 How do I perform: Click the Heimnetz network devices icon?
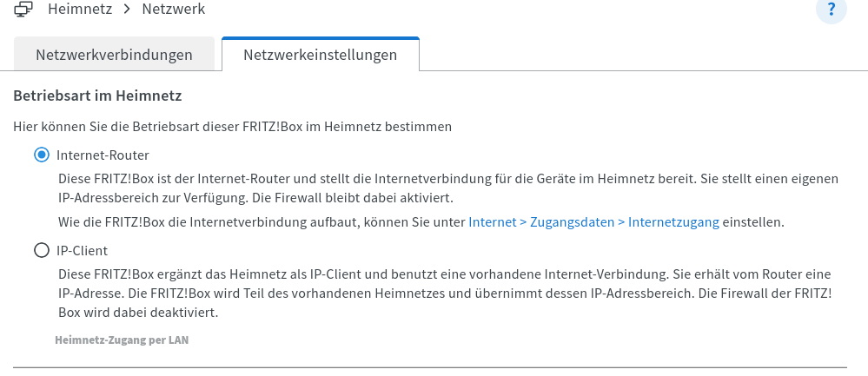[23, 10]
